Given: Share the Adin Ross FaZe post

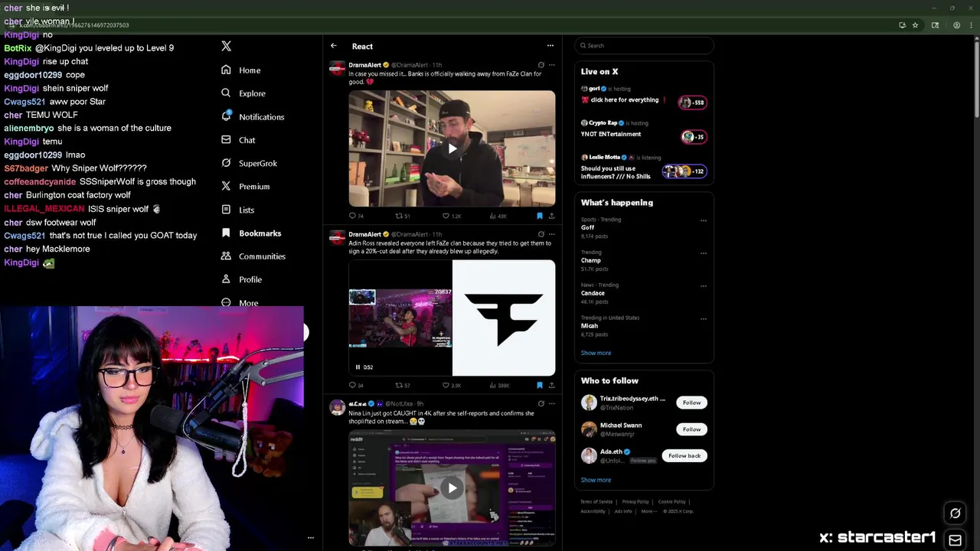Looking at the screenshot, I should 551,386.
